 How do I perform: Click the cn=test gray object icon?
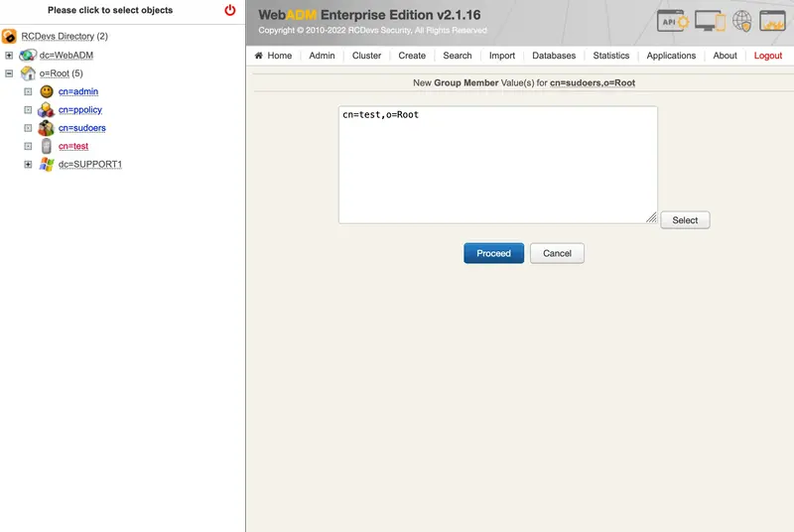[x=47, y=146]
